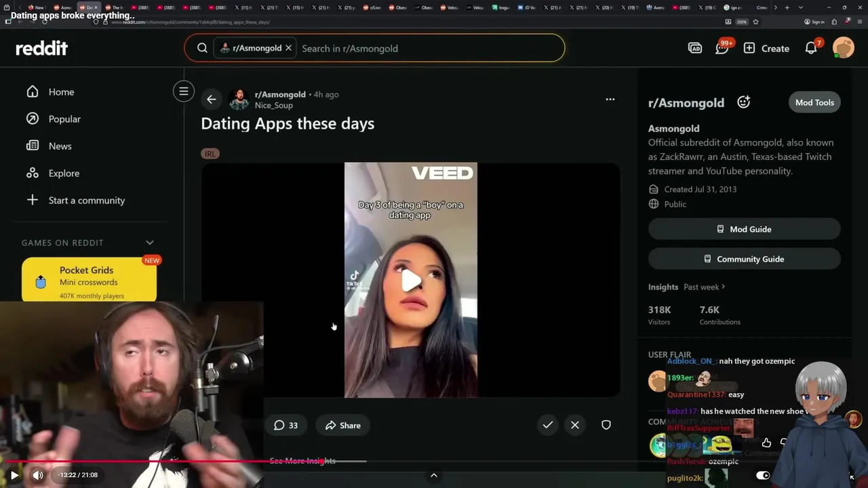Viewport: 868px width, 488px height.
Task: Click the 318K Visitors stat
Action: pyautogui.click(x=660, y=315)
